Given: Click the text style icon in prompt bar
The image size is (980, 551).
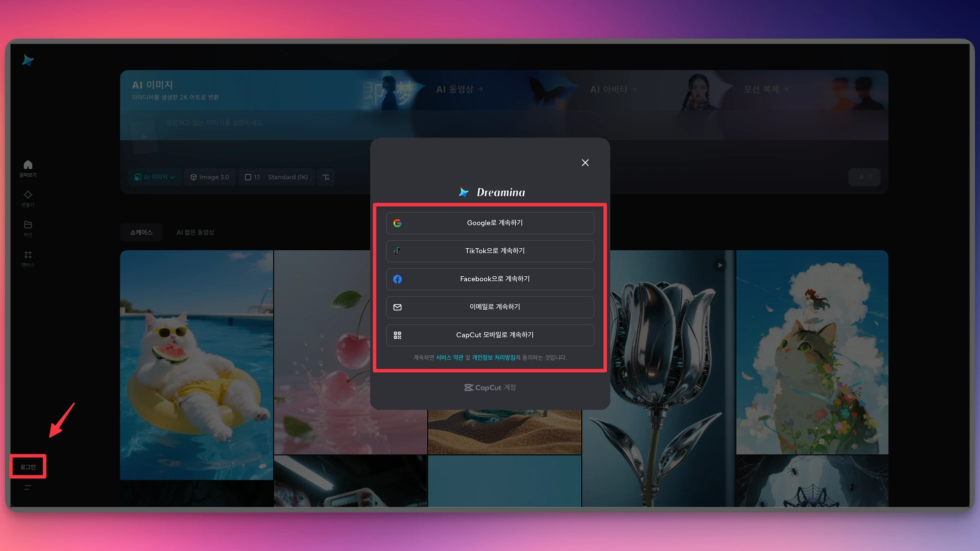Looking at the screenshot, I should tap(326, 177).
